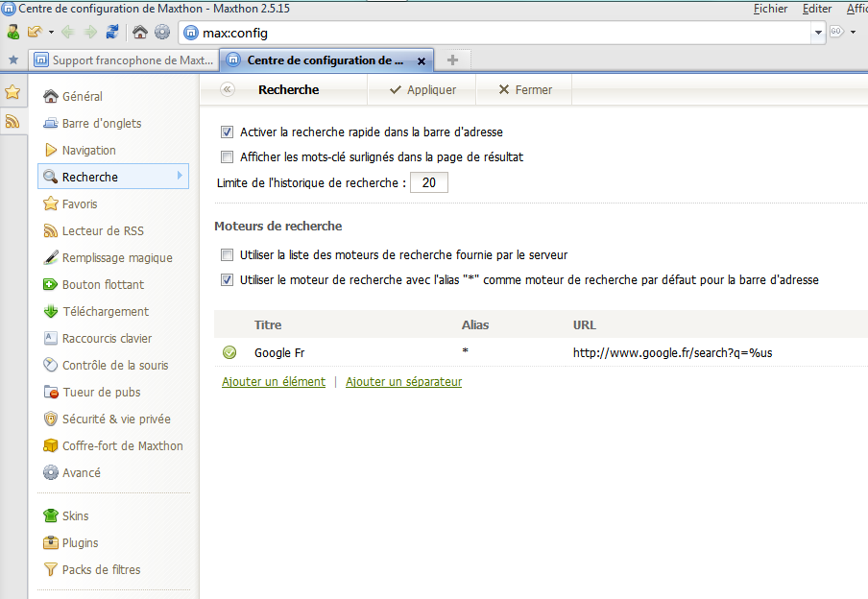Screen dimensions: 868x599
Task: Open the folder/open-file toolbar icon
Action: click(35, 32)
